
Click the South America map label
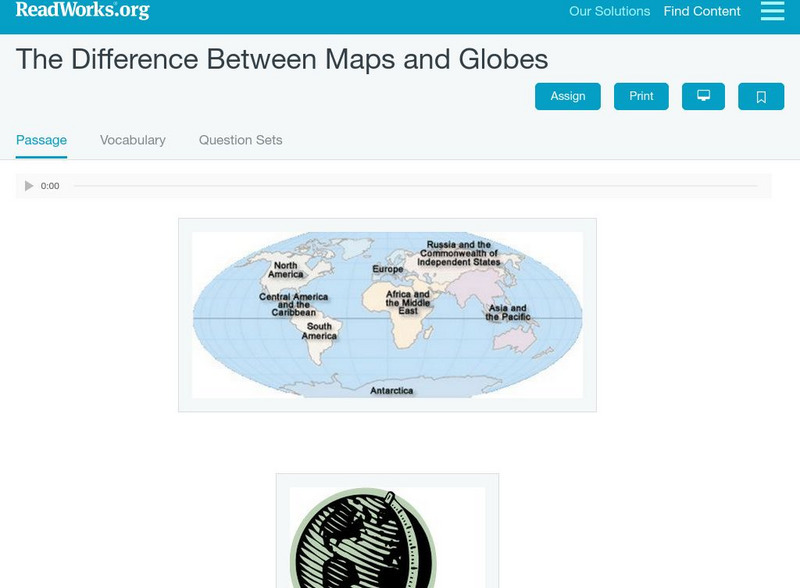click(x=319, y=331)
